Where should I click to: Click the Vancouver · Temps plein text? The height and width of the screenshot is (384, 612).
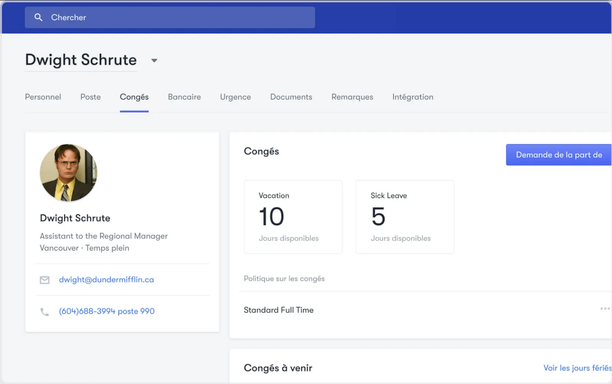click(84, 248)
